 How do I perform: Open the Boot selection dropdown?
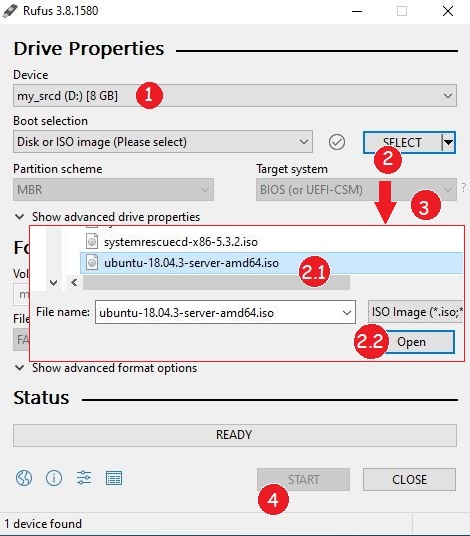(x=163, y=142)
